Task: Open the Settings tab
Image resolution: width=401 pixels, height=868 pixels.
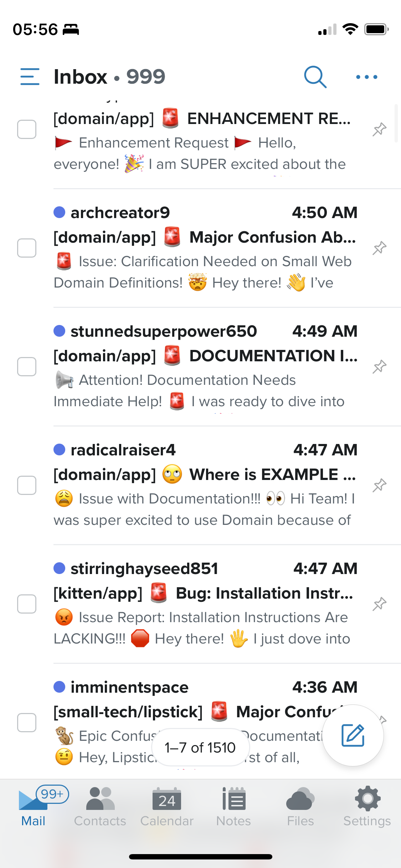Action: (x=367, y=806)
